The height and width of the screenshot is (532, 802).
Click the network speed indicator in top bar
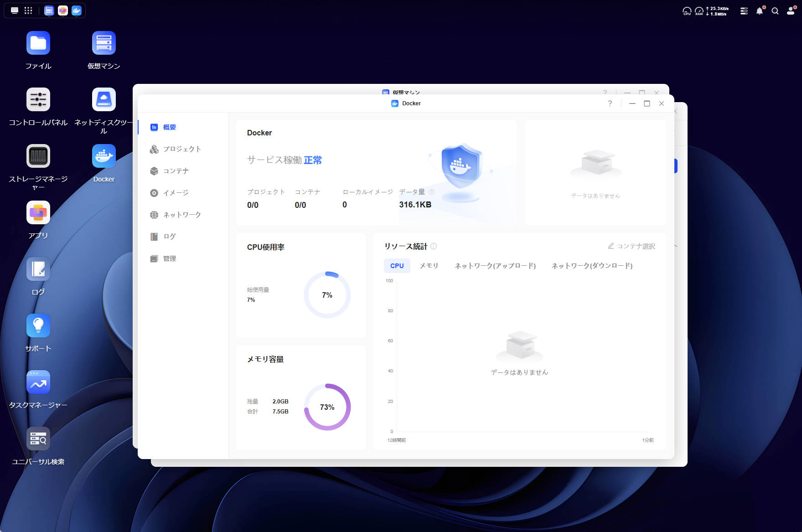tap(717, 11)
